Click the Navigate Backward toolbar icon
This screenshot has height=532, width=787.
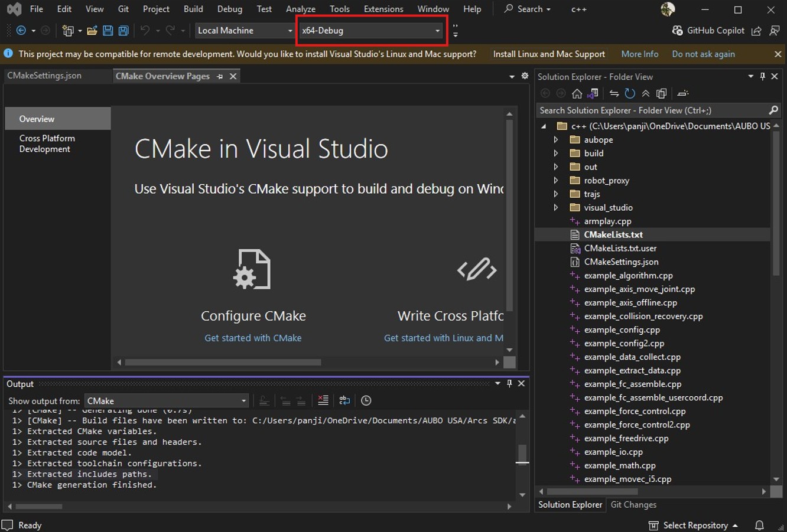coord(21,31)
